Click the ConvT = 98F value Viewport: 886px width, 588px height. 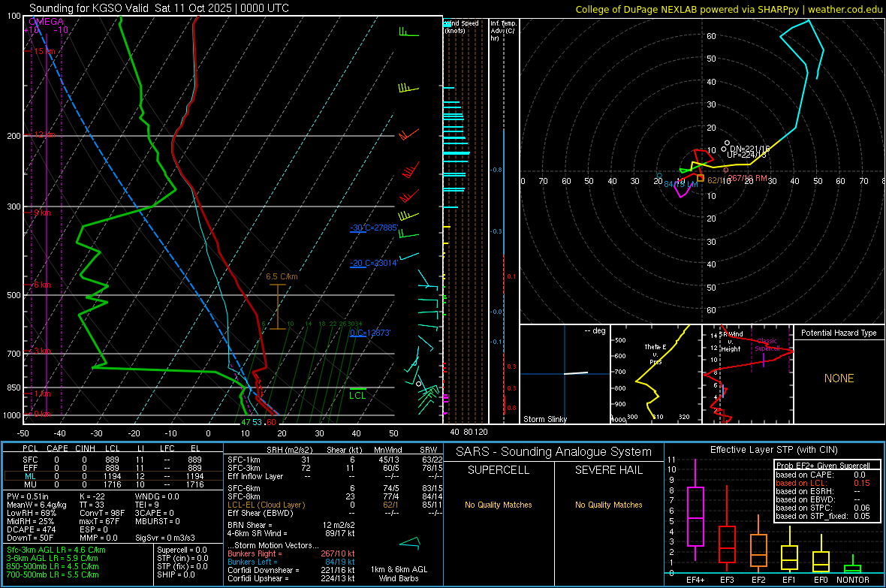(x=102, y=513)
